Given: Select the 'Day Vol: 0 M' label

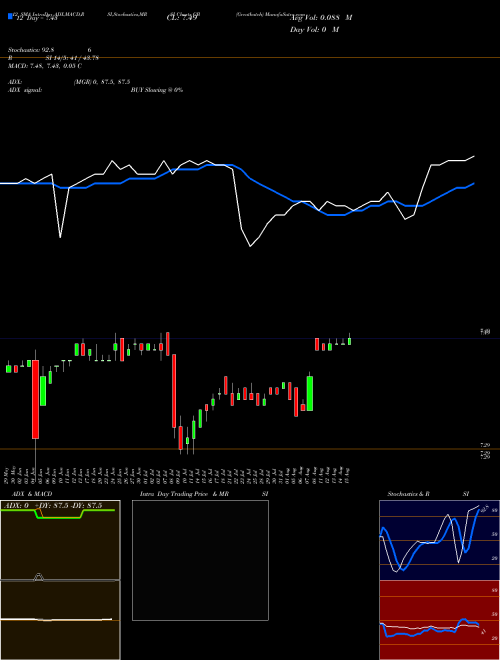Looking at the screenshot, I should (x=314, y=30).
